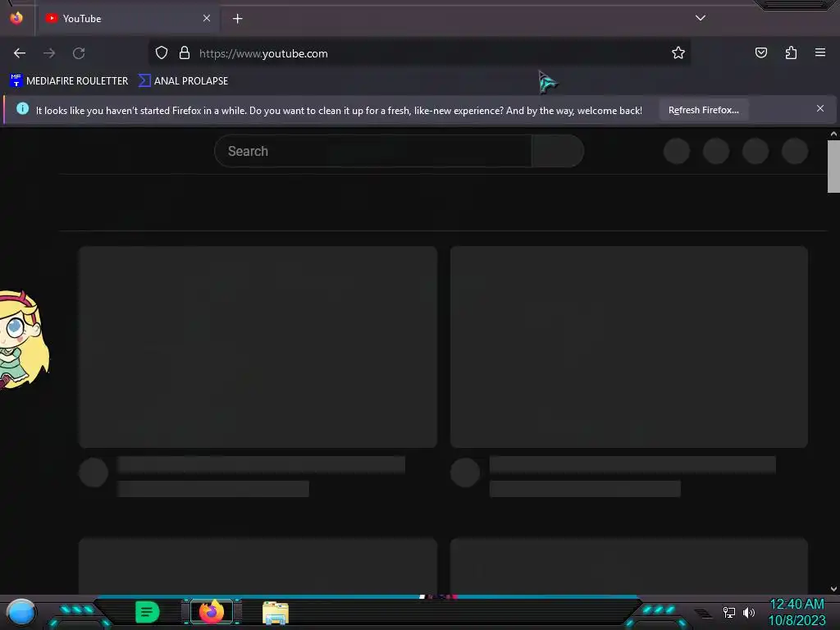Click the forward navigation arrow

49,53
